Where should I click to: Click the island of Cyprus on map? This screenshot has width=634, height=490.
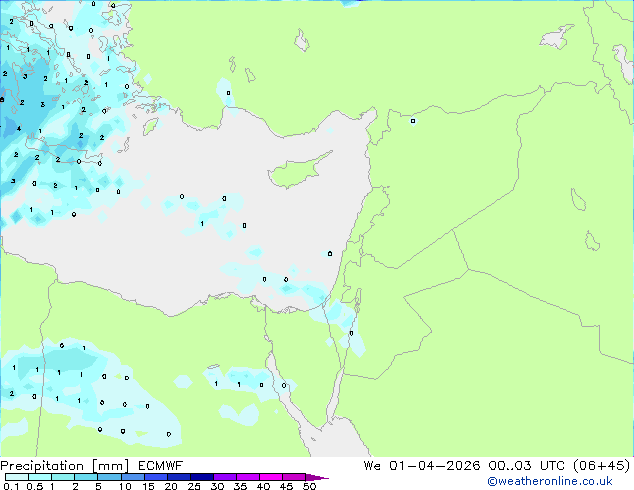(297, 172)
